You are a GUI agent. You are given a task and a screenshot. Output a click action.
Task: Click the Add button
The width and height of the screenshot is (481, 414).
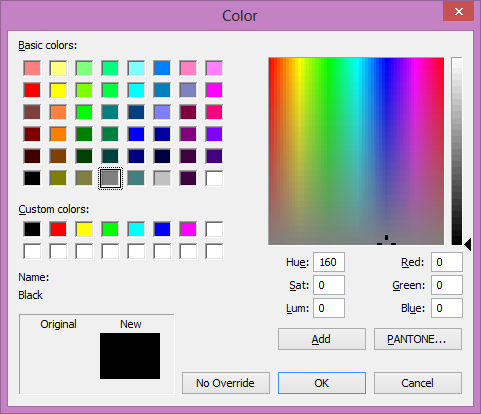pos(322,339)
